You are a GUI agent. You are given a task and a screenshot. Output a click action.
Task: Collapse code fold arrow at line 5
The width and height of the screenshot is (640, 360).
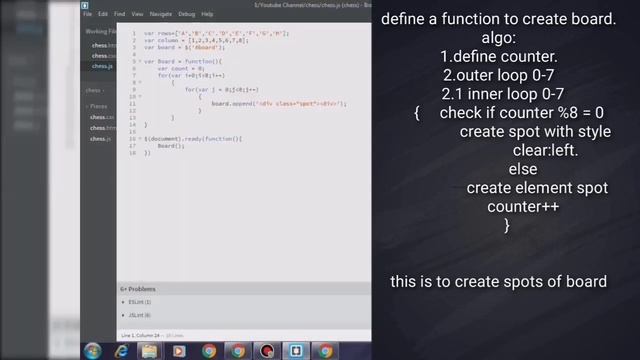coord(140,61)
